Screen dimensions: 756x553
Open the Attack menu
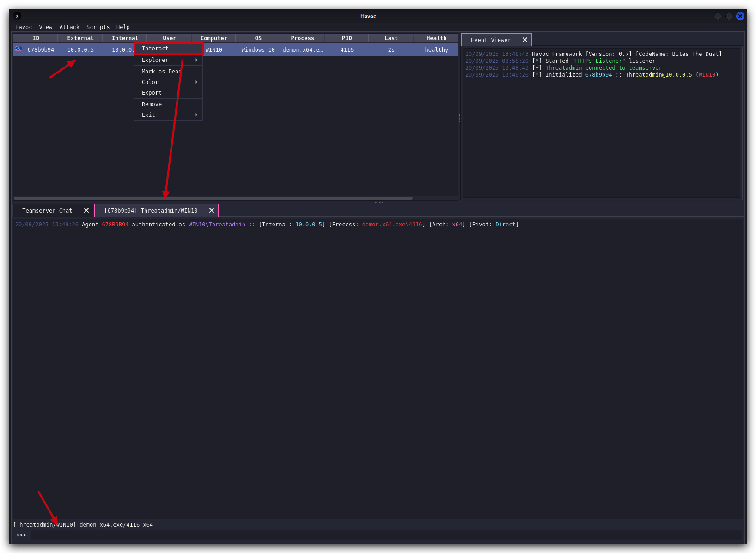pos(69,27)
